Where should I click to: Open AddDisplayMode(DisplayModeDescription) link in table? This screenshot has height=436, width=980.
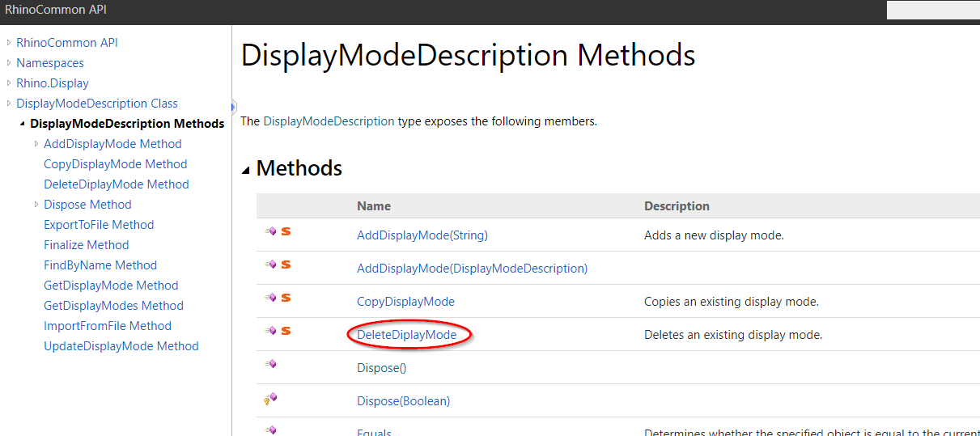(x=473, y=269)
